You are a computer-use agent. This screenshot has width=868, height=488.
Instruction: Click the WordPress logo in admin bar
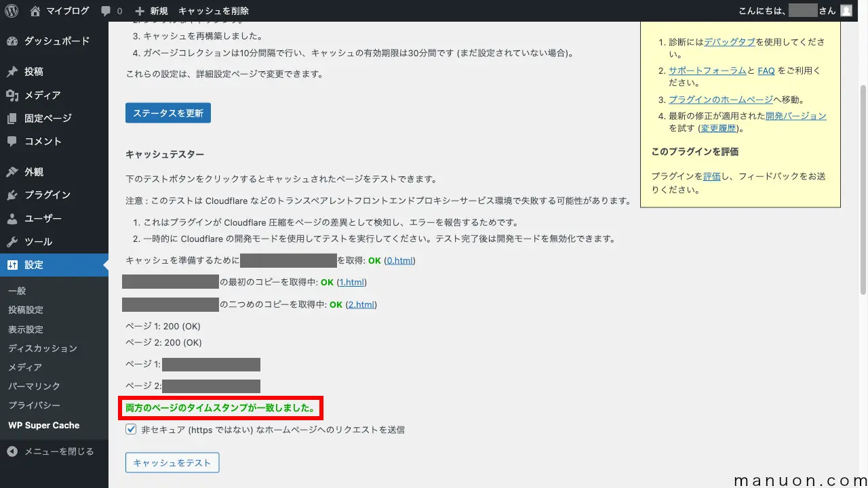11,10
